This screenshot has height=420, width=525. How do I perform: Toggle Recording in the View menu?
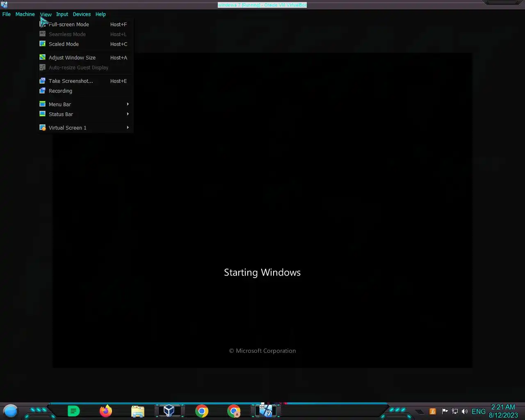tap(86, 91)
